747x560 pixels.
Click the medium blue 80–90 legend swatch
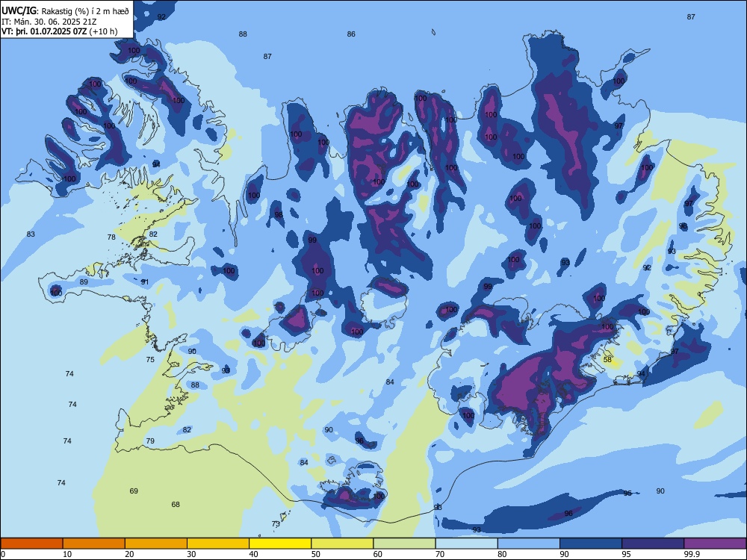point(529,544)
